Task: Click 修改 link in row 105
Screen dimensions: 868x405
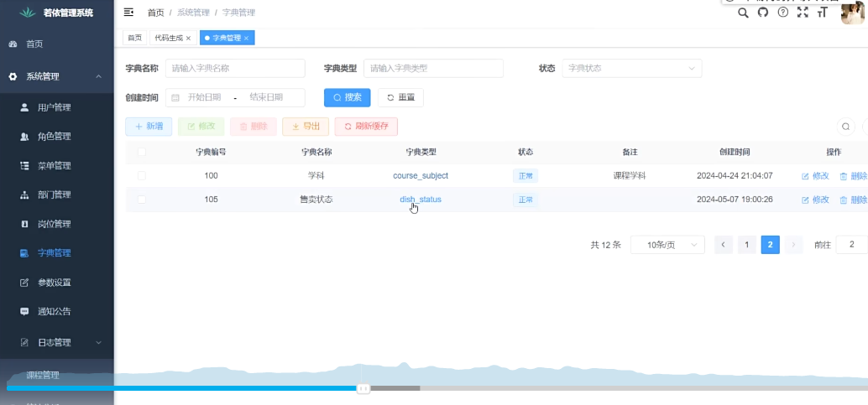Action: [815, 200]
